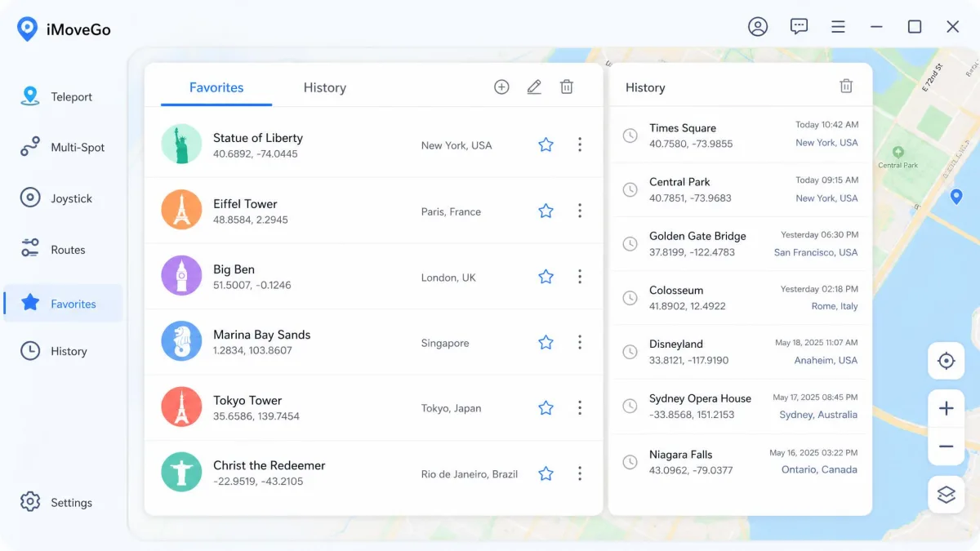Open more options for Tokyo Tower
Screen dimensions: 980x551
579,407
